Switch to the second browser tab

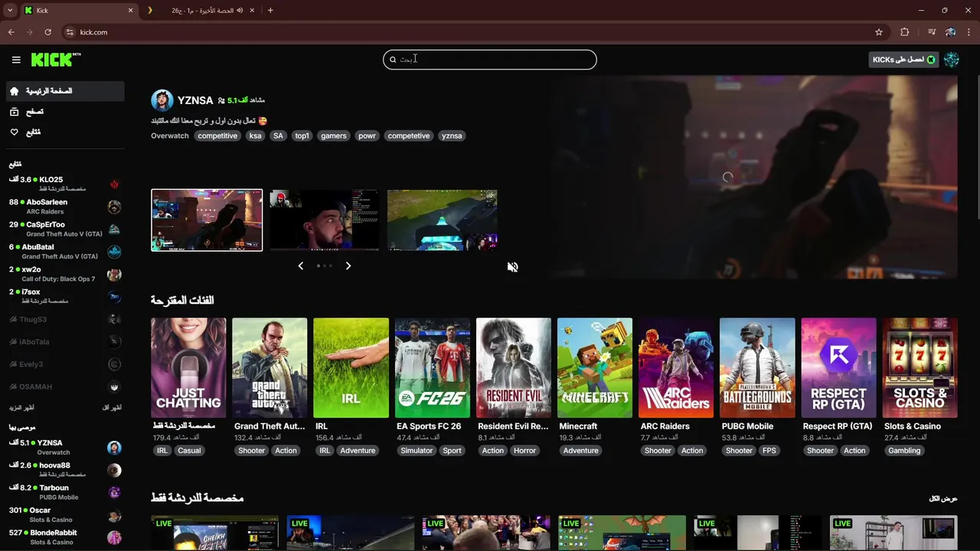201,11
